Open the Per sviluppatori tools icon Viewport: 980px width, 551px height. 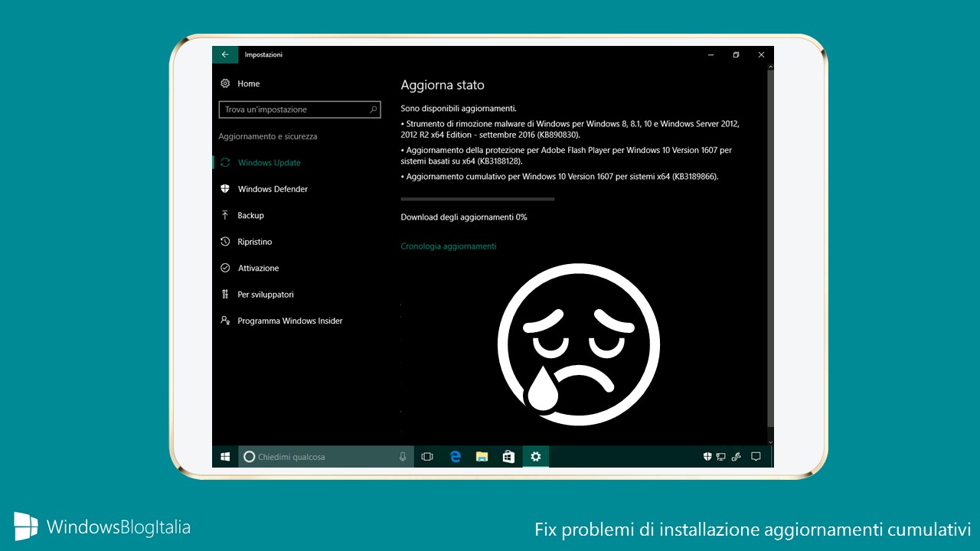pyautogui.click(x=225, y=295)
